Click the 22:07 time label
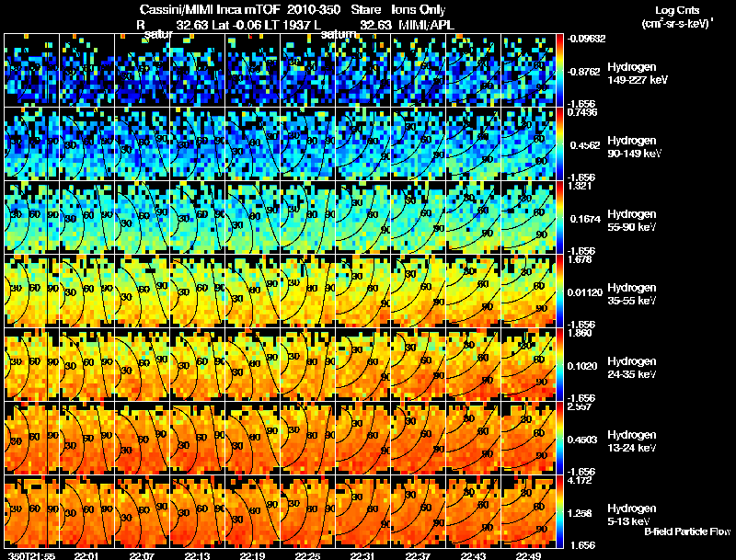The width and height of the screenshot is (736, 560). (142, 556)
